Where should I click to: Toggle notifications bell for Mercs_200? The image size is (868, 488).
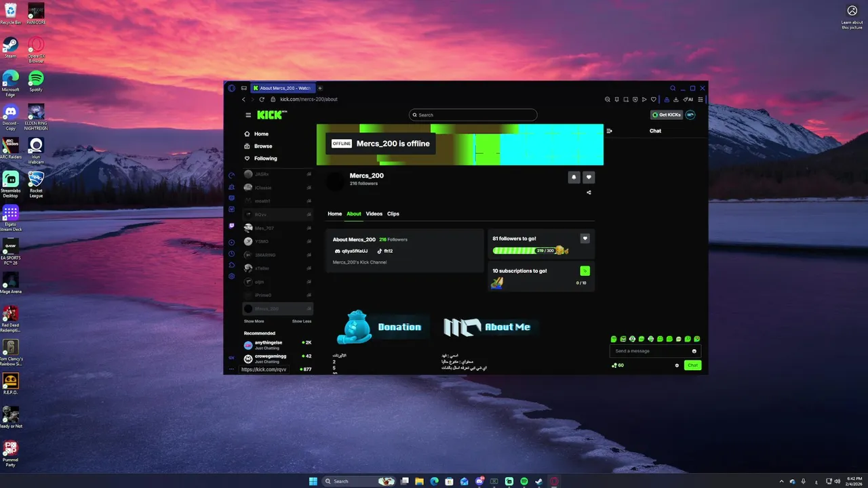click(x=574, y=178)
